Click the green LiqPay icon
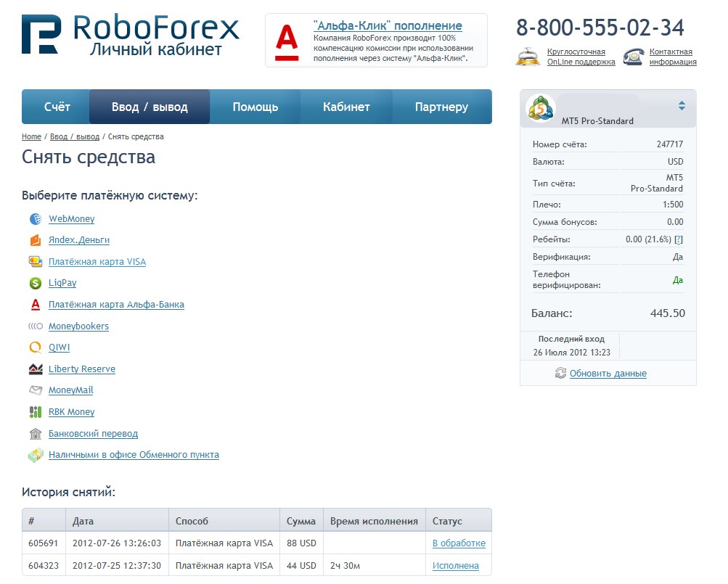Screen dimensions: 728x584 [36, 283]
